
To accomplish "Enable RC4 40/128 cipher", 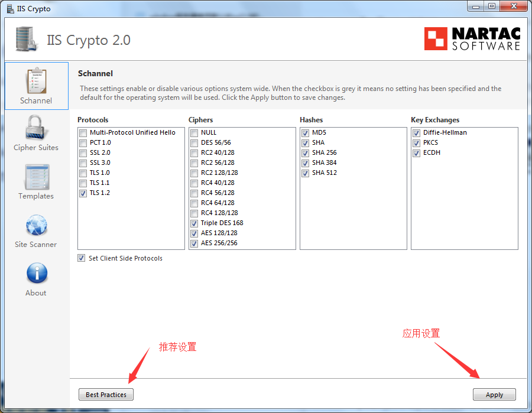I will (x=194, y=183).
